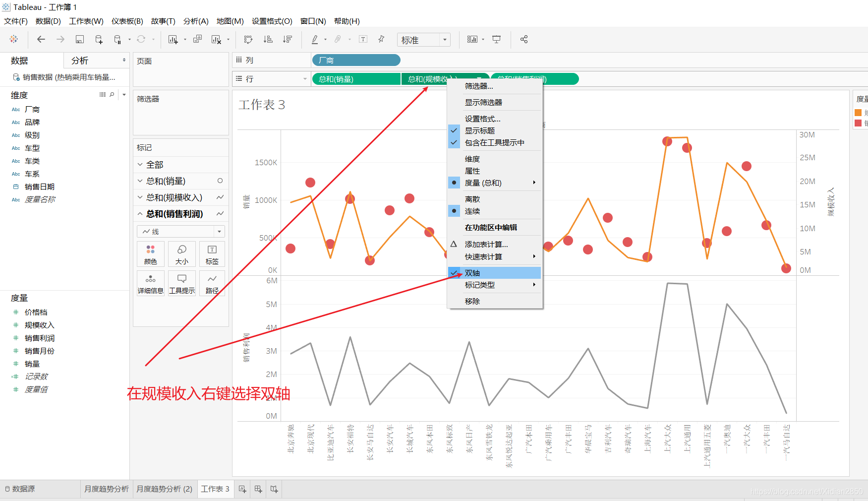Sort descending toolbar icon
This screenshot has height=501, width=868.
pyautogui.click(x=287, y=39)
